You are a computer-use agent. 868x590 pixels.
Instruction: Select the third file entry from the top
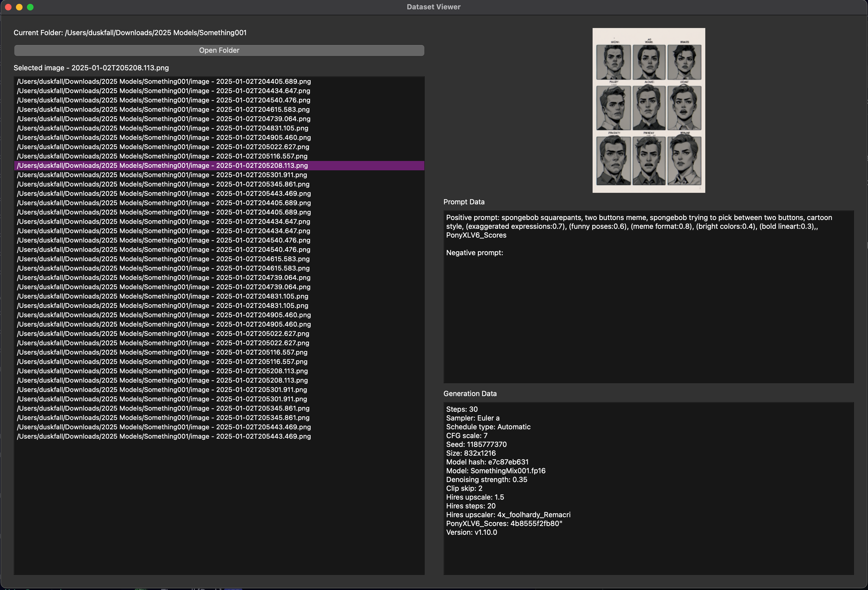tap(164, 100)
